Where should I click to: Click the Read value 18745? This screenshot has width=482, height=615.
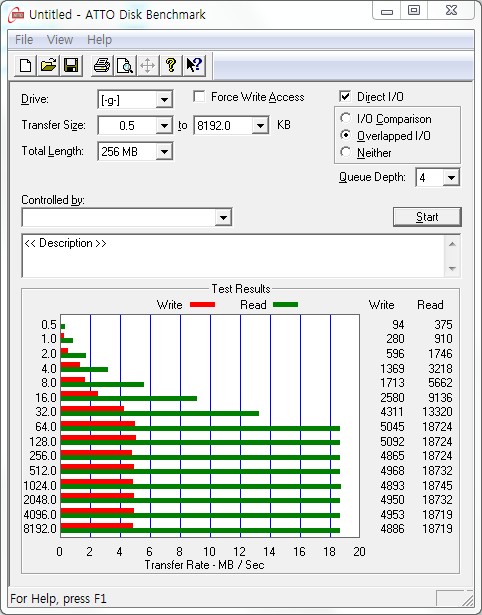pyautogui.click(x=437, y=486)
